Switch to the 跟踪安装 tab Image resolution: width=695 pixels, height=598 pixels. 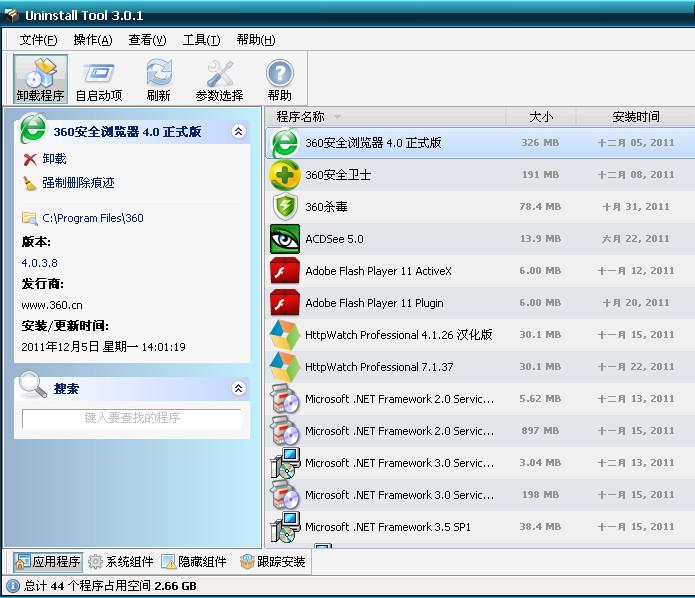pos(272,562)
